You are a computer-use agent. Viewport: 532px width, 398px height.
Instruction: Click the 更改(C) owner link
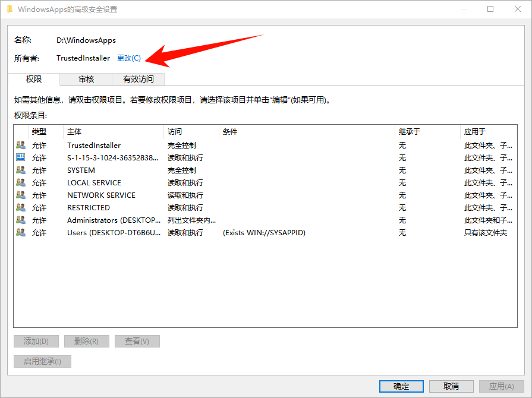[129, 58]
